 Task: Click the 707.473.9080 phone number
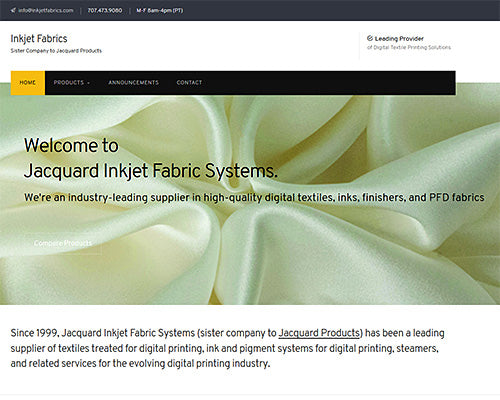[x=105, y=10]
